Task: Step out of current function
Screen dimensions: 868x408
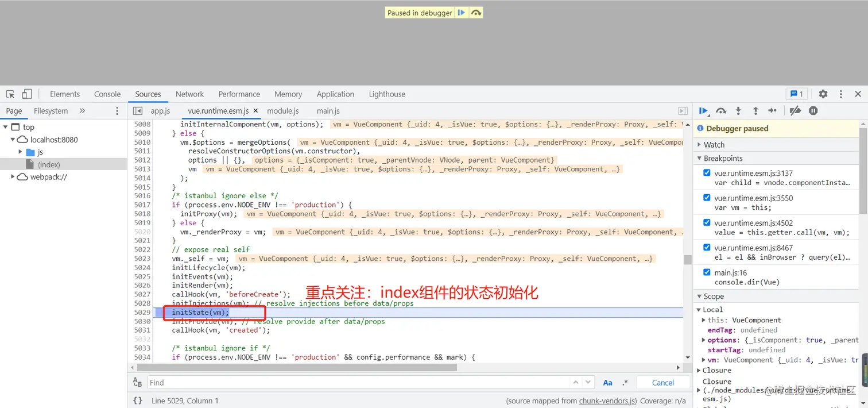Action: coord(755,111)
